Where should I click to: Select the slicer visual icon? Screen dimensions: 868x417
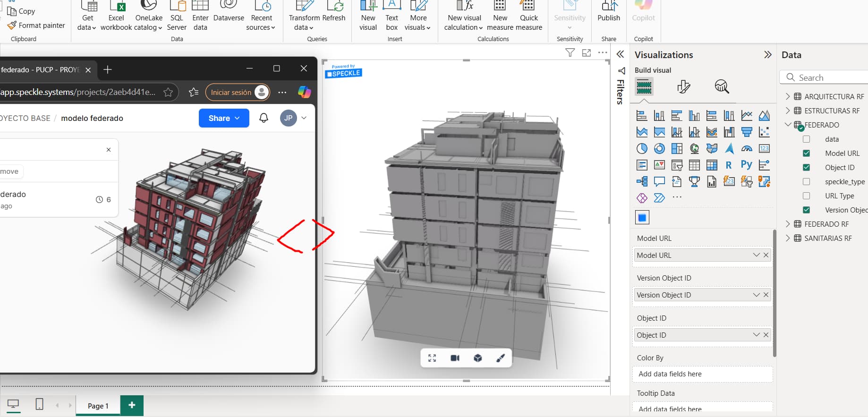pyautogui.click(x=677, y=165)
